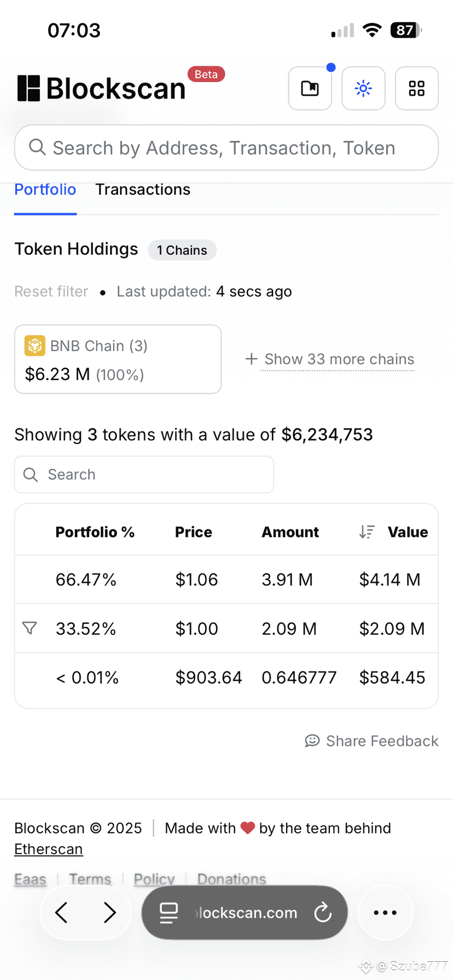The height and width of the screenshot is (980, 453).
Task: Tap the Wi-Fi icon in status bar
Action: (x=372, y=30)
